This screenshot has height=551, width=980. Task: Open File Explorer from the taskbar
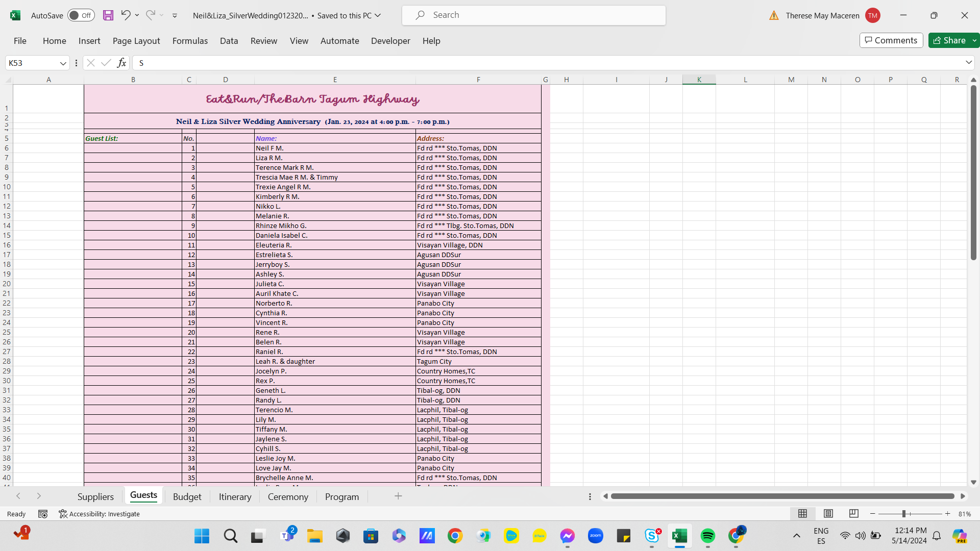click(315, 536)
